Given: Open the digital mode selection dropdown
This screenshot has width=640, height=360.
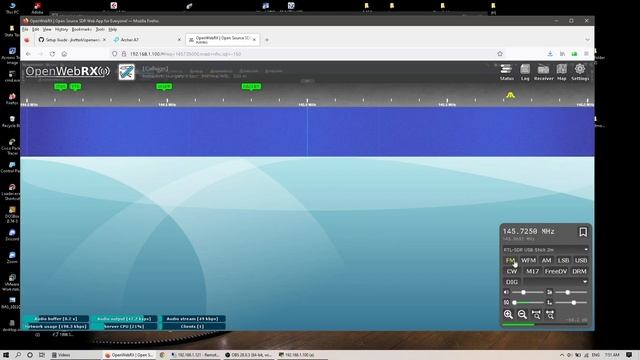Looking at the screenshot, I should (556, 282).
